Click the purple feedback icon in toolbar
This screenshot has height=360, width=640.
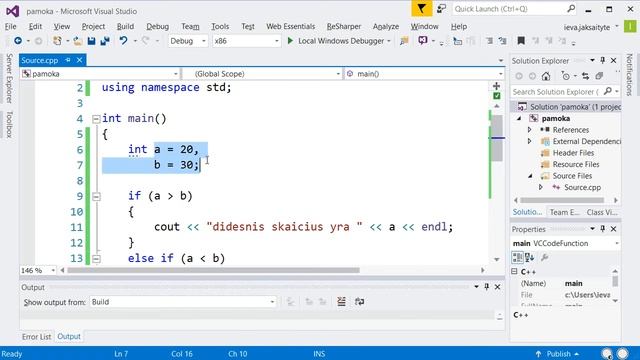(423, 41)
